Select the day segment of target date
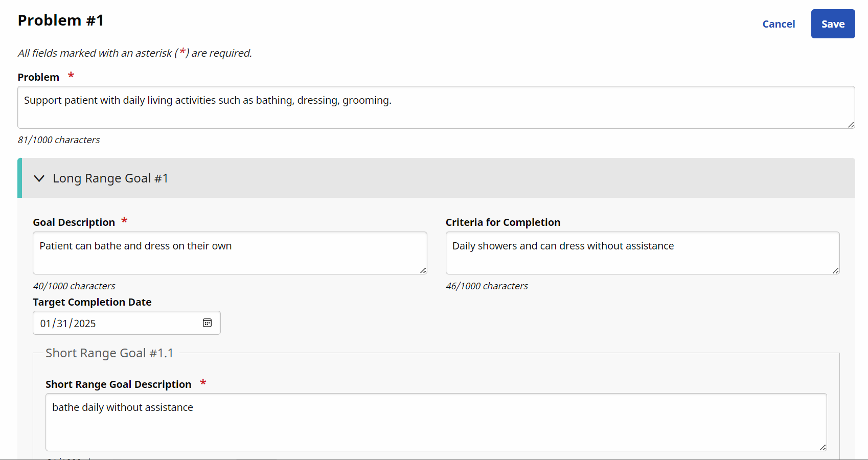 (62, 324)
